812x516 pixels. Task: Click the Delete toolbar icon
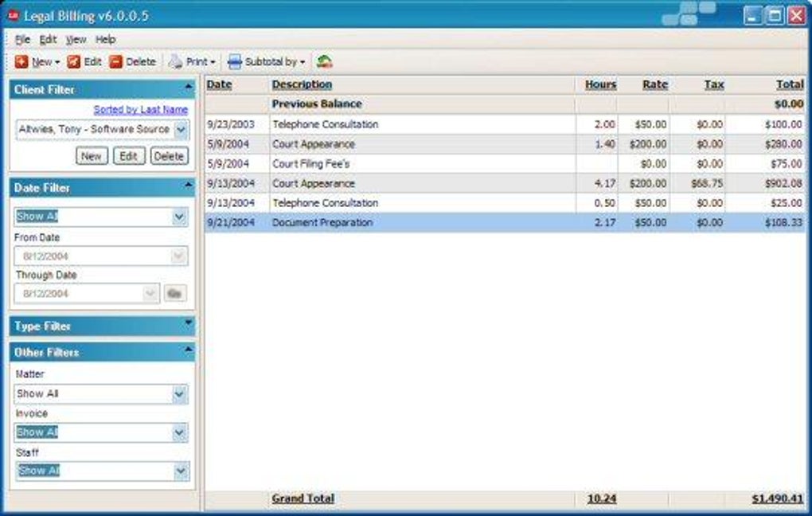(x=116, y=61)
